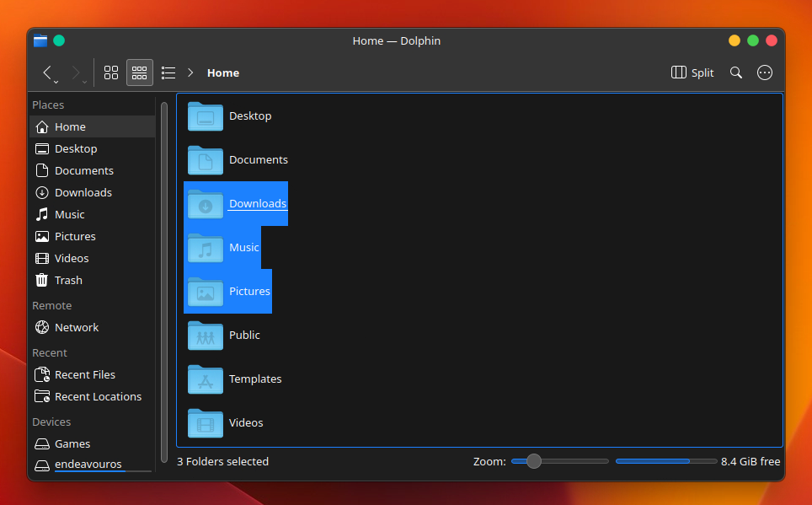Switch to Icons view mode

click(111, 73)
